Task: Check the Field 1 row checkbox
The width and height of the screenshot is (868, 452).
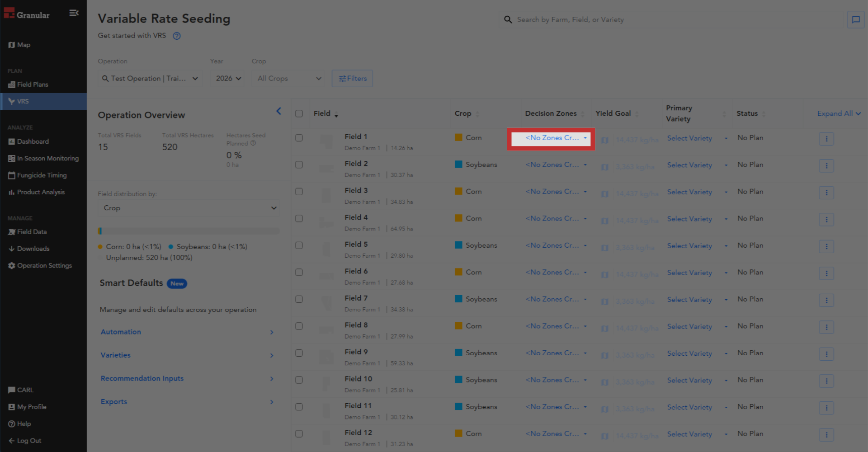Action: point(299,138)
